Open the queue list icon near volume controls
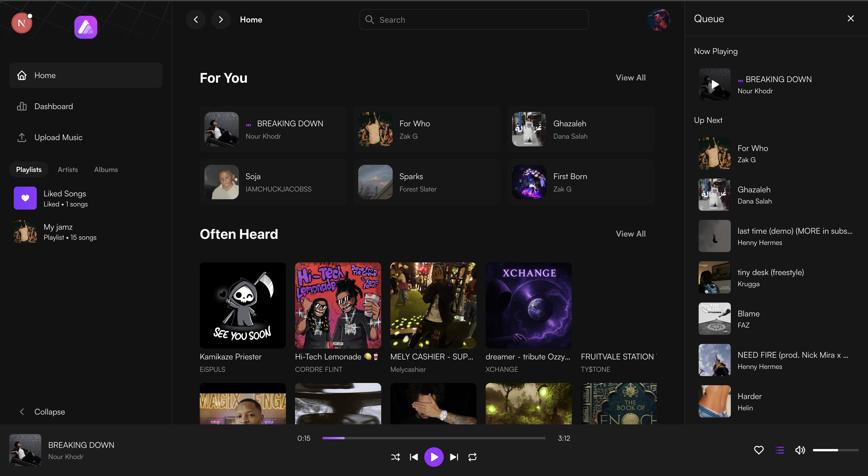 [779, 450]
